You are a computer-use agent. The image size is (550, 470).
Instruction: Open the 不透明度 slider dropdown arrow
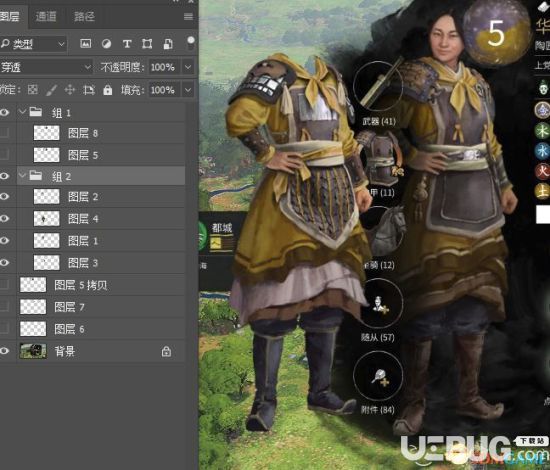[188, 67]
